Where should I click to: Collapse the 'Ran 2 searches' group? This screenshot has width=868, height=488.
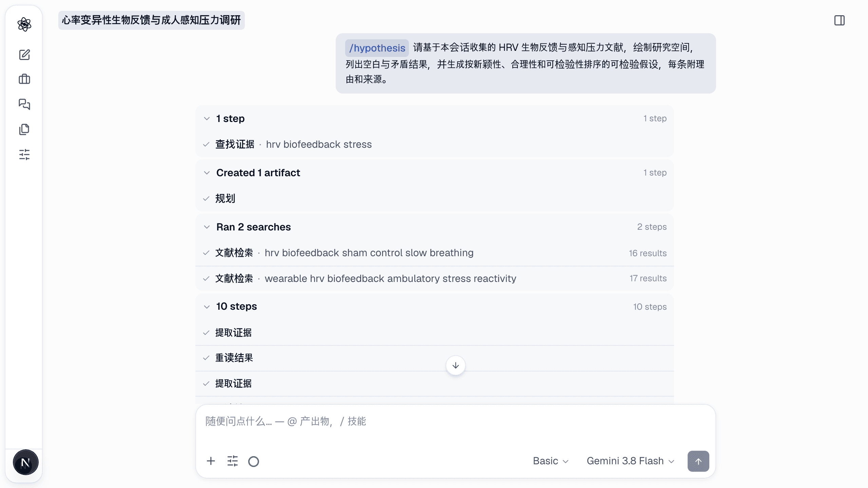(207, 227)
